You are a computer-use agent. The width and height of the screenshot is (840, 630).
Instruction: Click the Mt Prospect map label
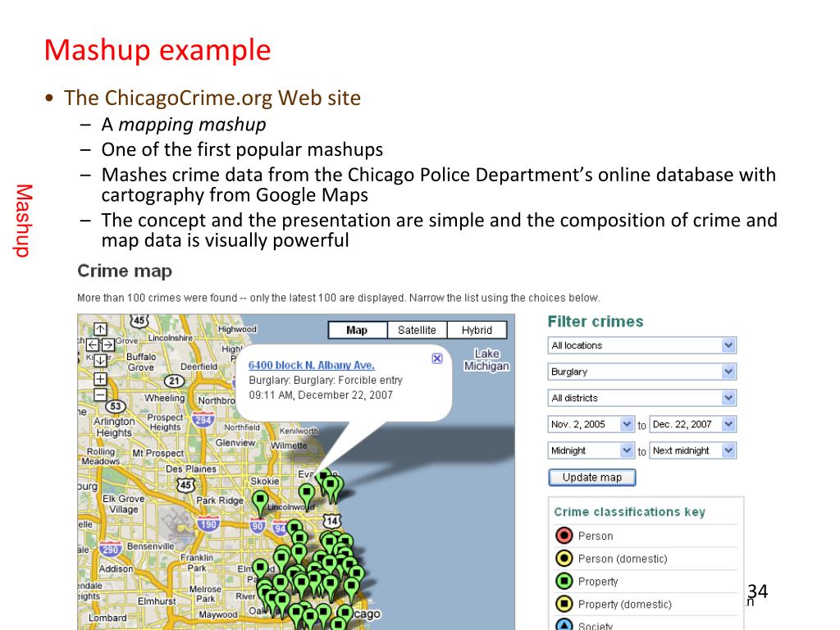coord(158,453)
